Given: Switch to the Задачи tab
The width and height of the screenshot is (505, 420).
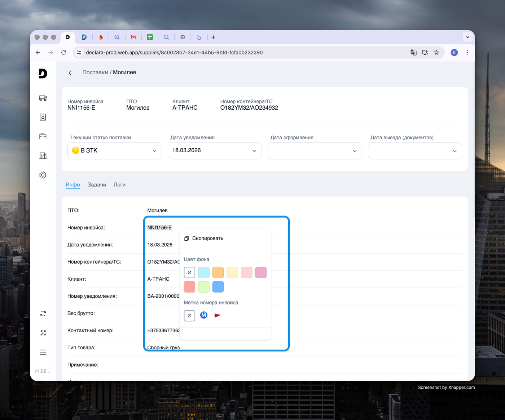Looking at the screenshot, I should click(x=97, y=185).
